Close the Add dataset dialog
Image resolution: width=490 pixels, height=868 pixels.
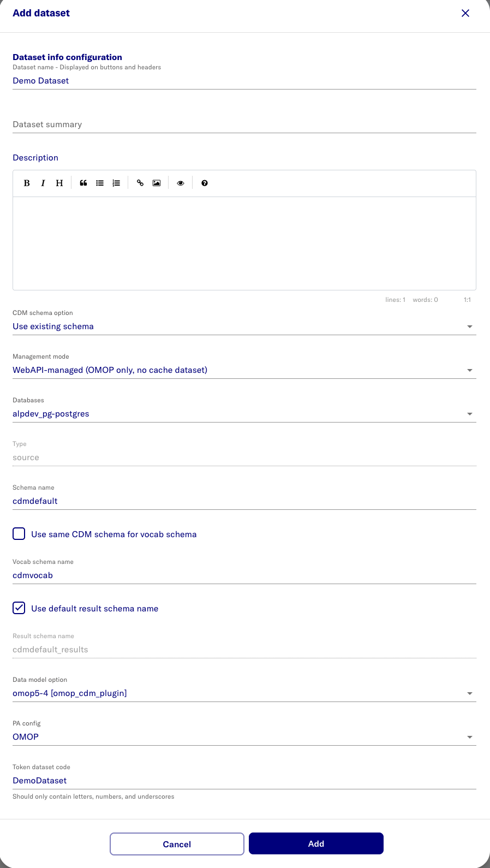(465, 13)
